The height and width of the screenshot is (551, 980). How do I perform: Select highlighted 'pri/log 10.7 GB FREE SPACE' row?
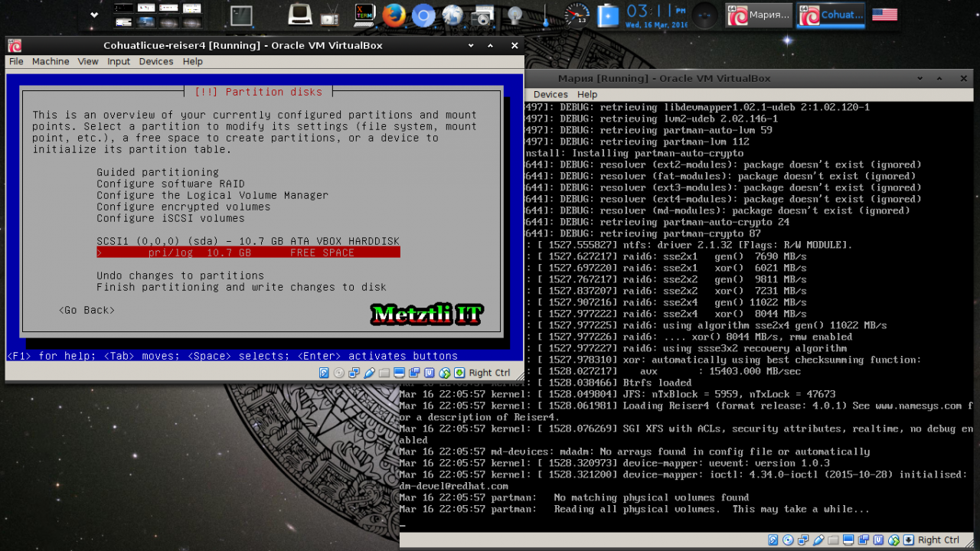pyautogui.click(x=248, y=253)
